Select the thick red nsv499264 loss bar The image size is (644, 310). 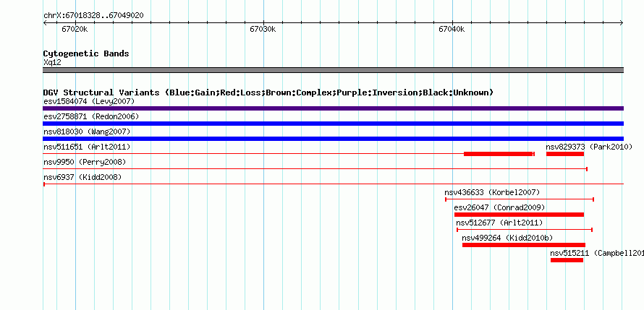pos(524,245)
